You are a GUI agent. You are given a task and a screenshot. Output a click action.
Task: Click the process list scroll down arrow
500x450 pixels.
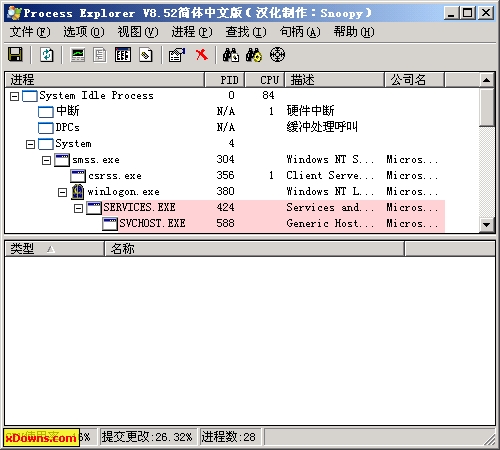(x=486, y=225)
